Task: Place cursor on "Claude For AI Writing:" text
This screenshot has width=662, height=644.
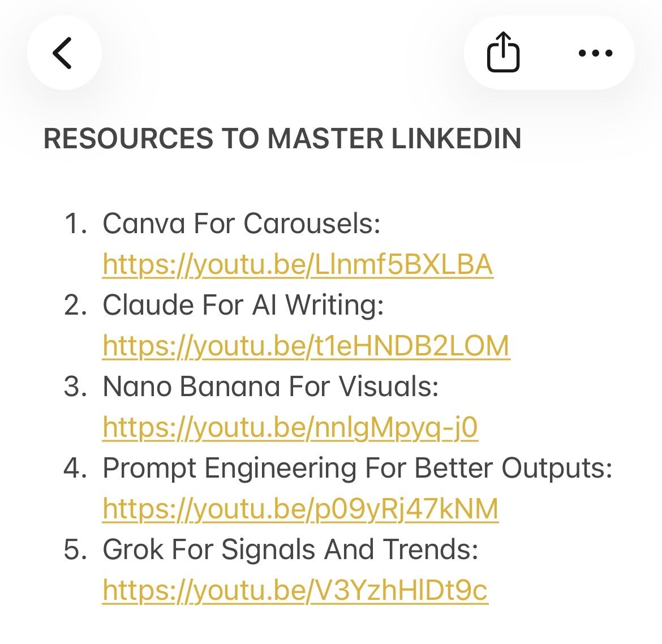Action: 243,305
